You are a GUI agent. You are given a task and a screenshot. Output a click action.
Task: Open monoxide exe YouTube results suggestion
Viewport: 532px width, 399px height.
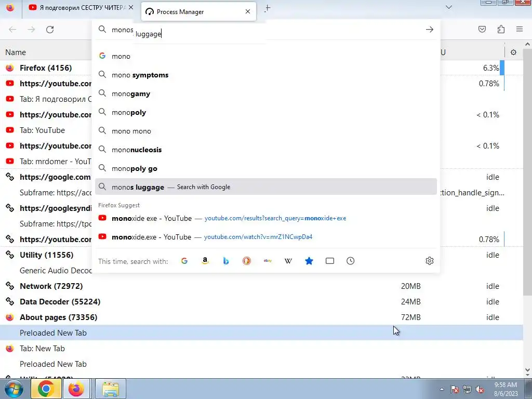(266, 218)
